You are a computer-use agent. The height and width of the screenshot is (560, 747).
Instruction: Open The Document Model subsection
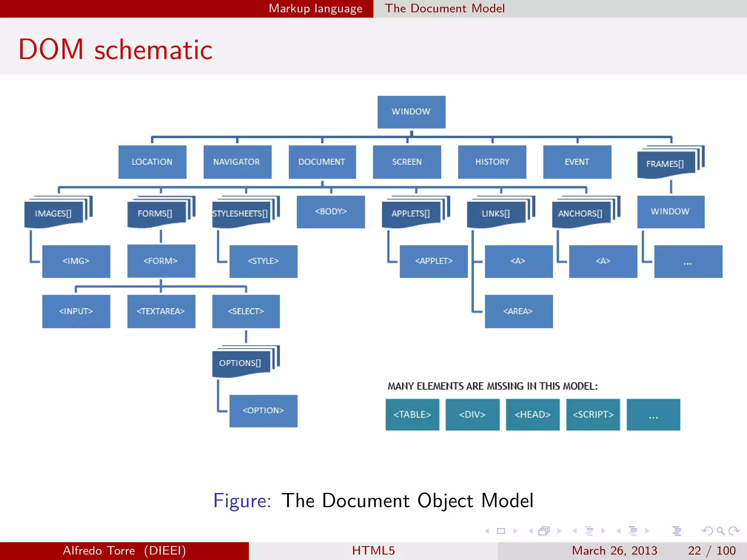tap(445, 8)
